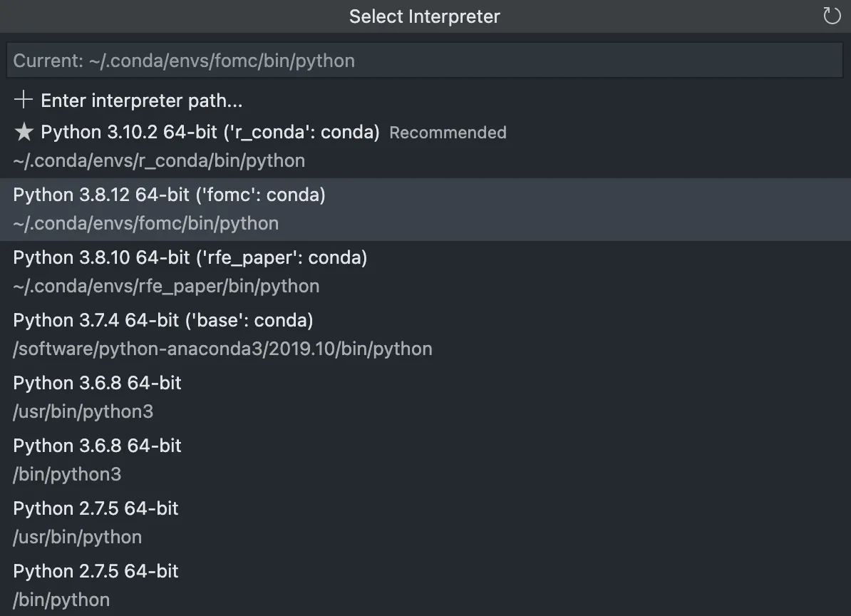Viewport: 851px width, 616px height.
Task: Choose Python 3.10.2 r_conda interpreter
Action: click(x=425, y=147)
